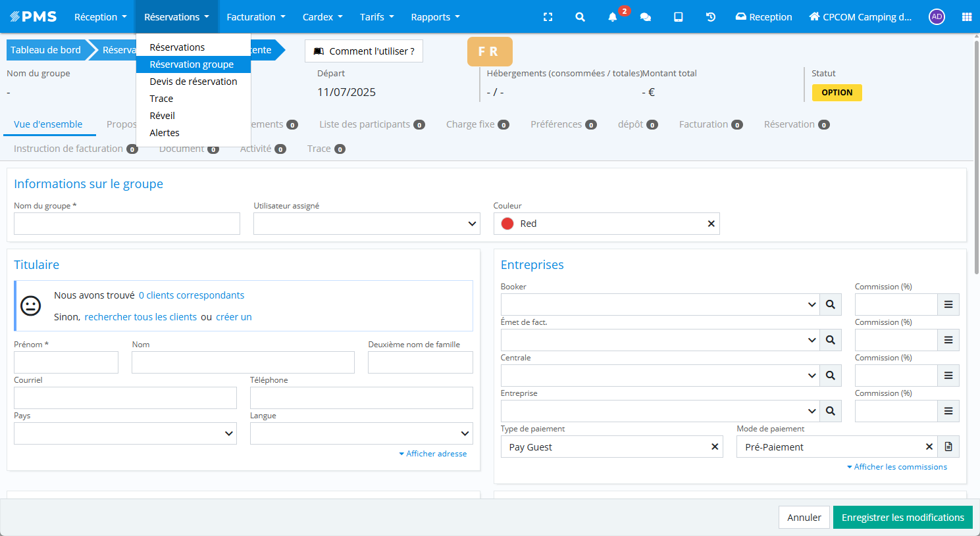Expand Afficher adresse section
This screenshot has width=980, height=536.
click(433, 454)
